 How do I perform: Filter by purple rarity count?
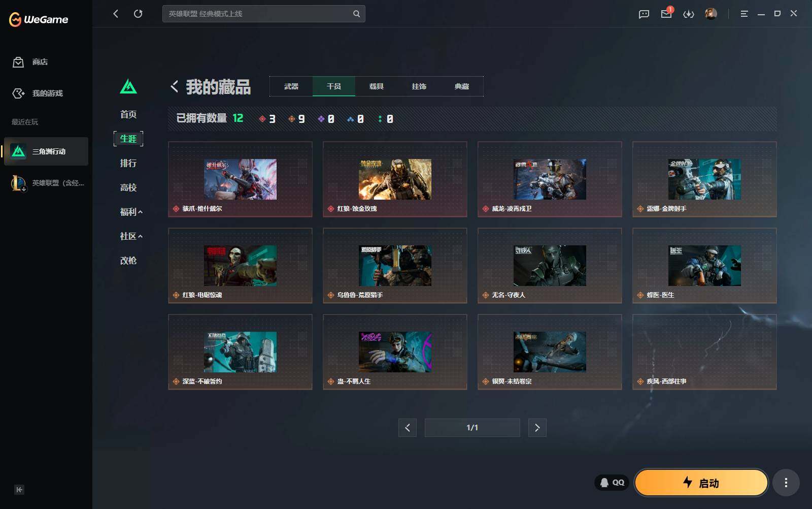point(326,119)
